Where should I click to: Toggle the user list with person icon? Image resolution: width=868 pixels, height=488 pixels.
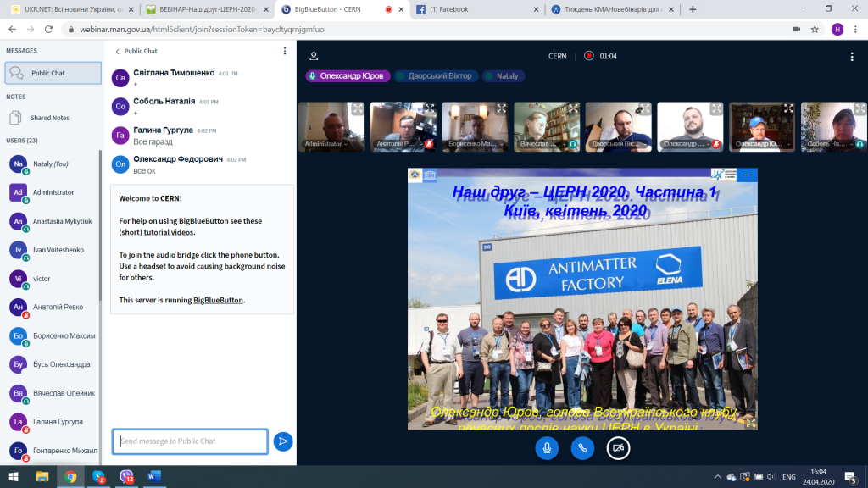(x=314, y=56)
